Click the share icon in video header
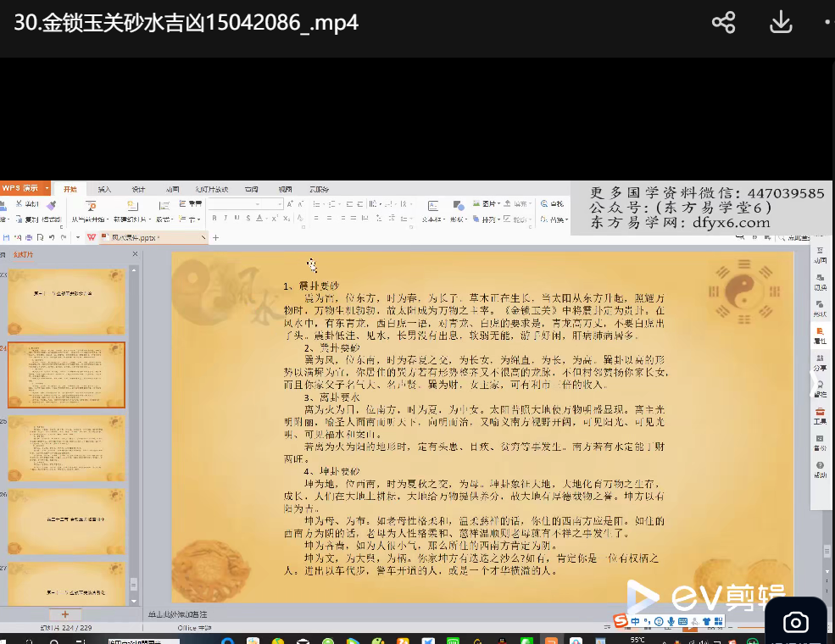This screenshot has height=644, width=835. (x=723, y=23)
